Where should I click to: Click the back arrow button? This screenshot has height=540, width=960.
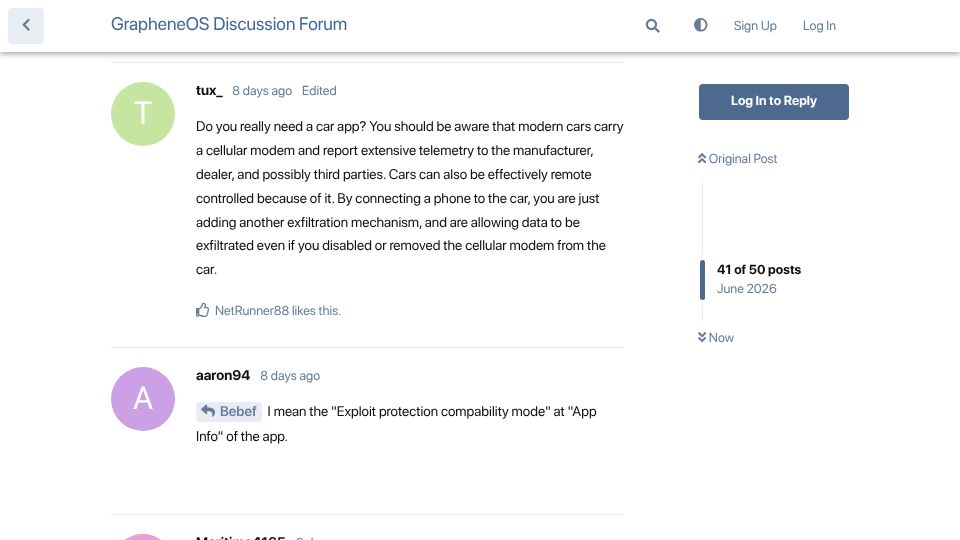click(26, 26)
